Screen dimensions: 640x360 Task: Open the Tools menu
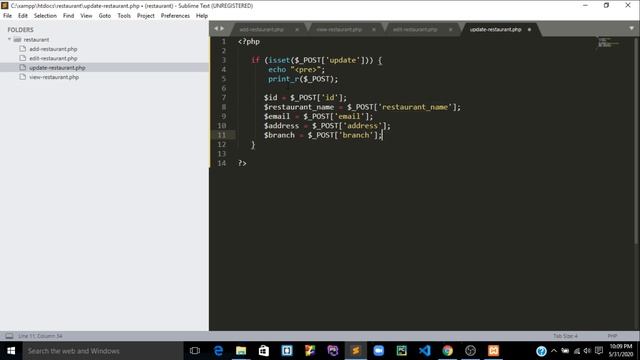(124, 16)
